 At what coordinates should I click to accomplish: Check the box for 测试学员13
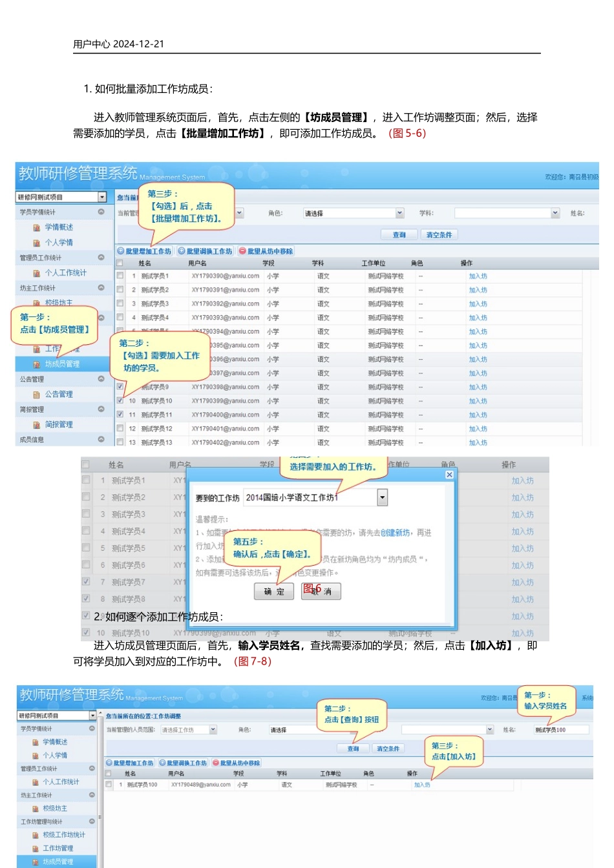pos(120,442)
